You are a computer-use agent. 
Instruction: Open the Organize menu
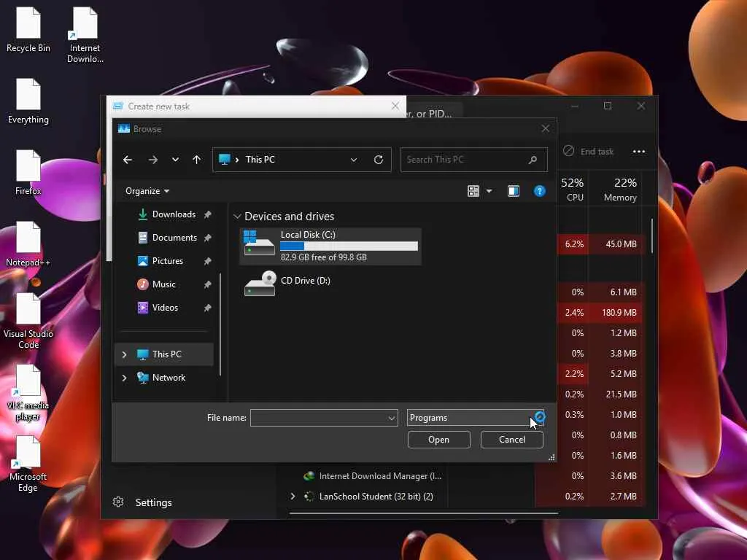(x=147, y=191)
